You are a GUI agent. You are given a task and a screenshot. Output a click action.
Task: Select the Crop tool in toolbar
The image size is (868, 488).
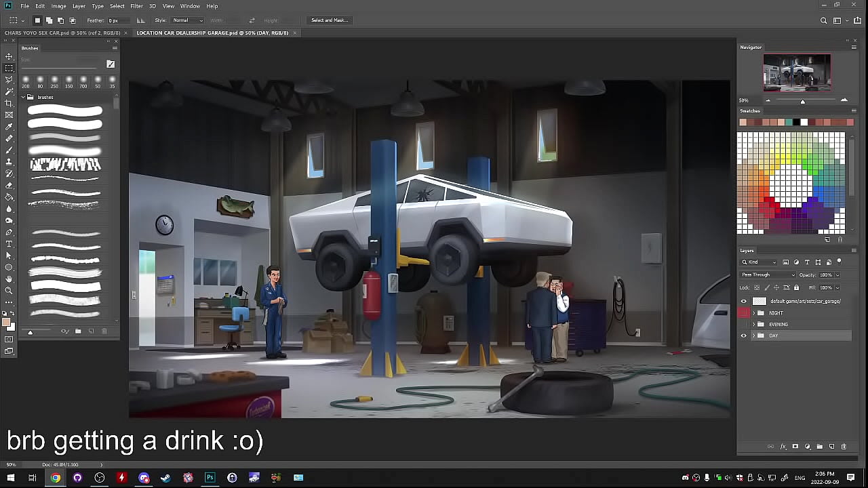point(9,103)
